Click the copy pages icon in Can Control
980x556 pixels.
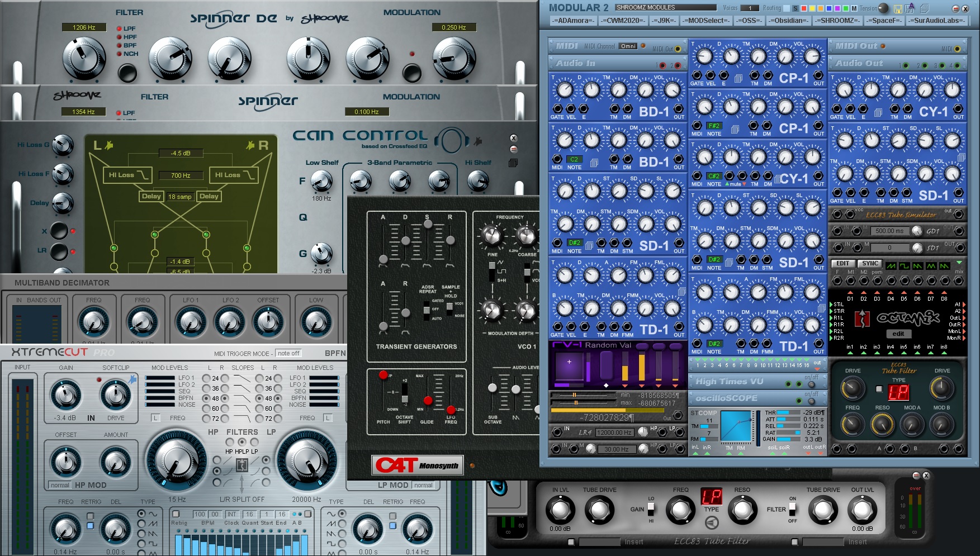[x=513, y=163]
